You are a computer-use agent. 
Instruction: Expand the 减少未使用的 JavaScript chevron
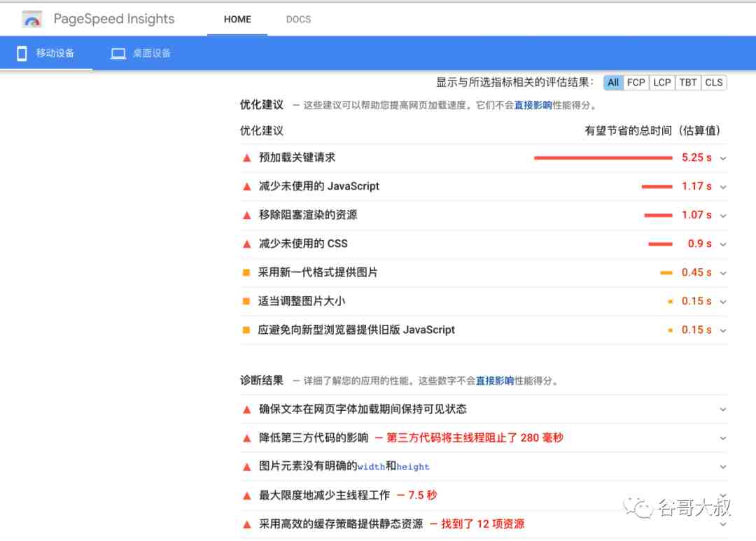(x=722, y=187)
